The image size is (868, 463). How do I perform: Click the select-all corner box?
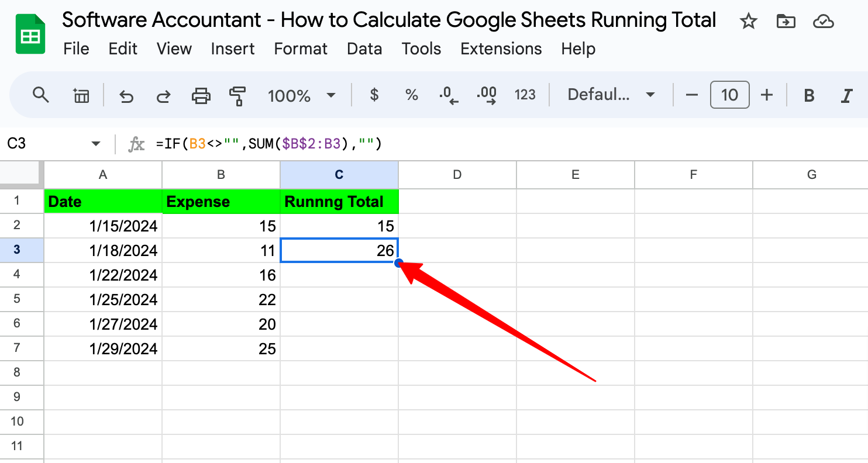(x=22, y=174)
